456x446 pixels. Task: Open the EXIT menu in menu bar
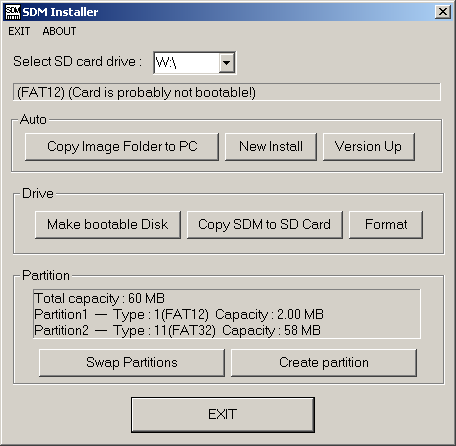click(19, 31)
